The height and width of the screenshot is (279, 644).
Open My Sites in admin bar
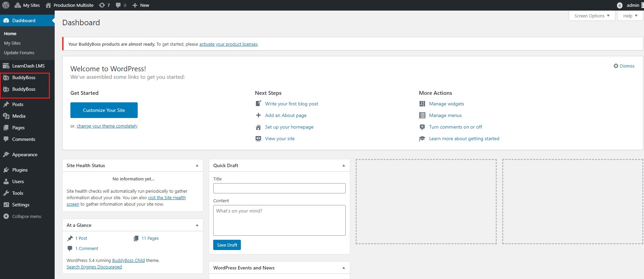27,5
